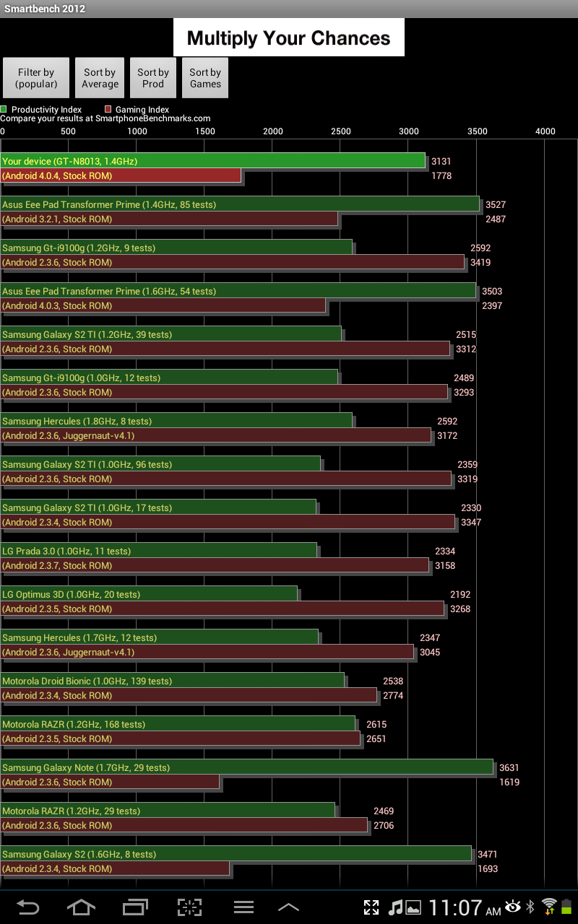The width and height of the screenshot is (578, 924).
Task: Click the Filter by (popular) button
Action: [36, 78]
